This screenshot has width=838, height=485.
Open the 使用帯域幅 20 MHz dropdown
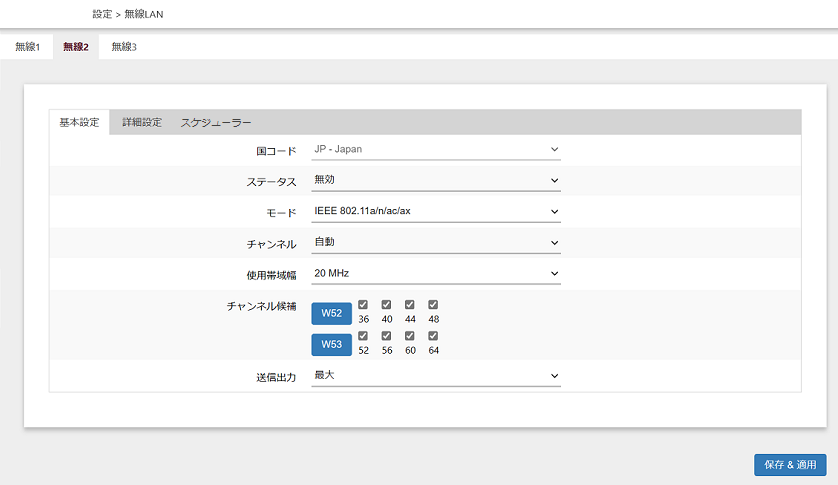(436, 273)
